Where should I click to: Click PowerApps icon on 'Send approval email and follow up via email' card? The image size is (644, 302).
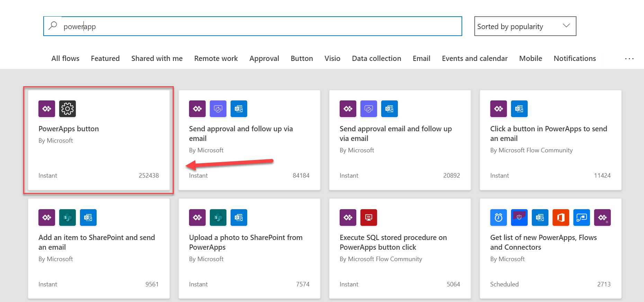(x=348, y=109)
